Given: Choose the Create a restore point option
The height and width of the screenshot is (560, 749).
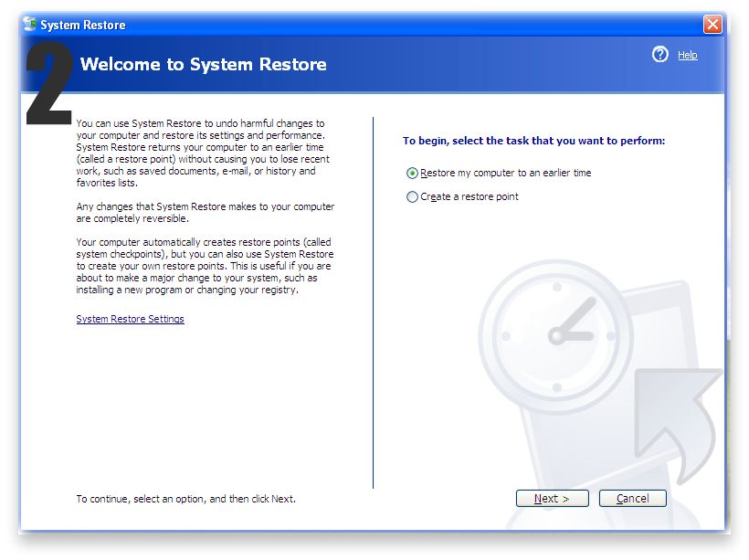Looking at the screenshot, I should (413, 197).
